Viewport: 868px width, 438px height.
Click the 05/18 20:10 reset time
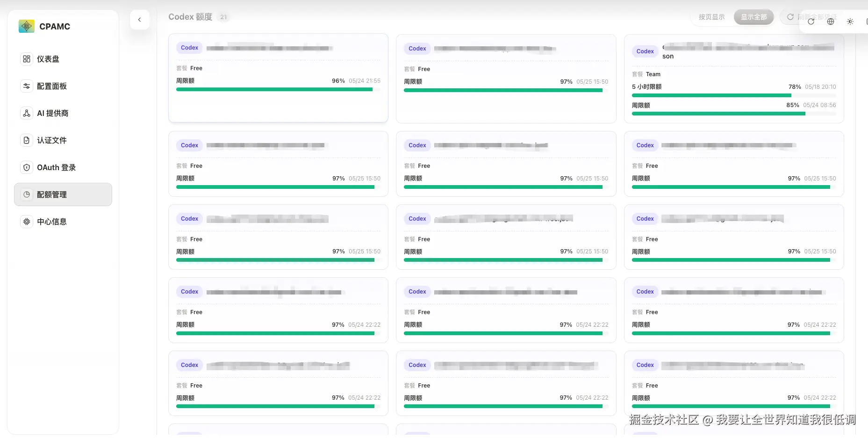click(x=820, y=87)
